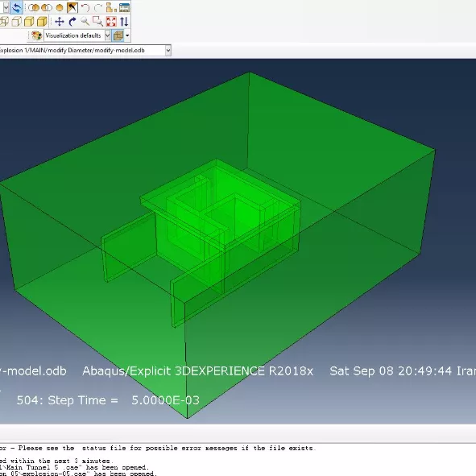Click the color code palette icon
Screen dimensions: 476x476
pos(37,35)
